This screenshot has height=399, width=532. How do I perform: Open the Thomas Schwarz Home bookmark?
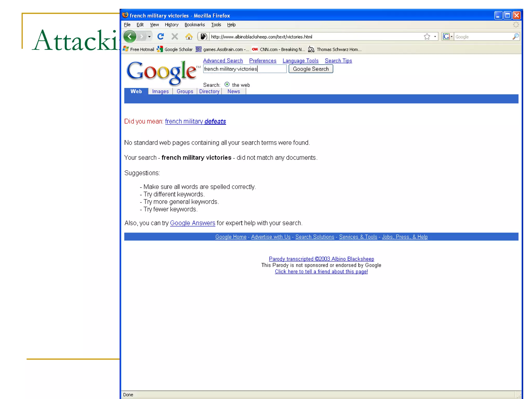coord(335,49)
